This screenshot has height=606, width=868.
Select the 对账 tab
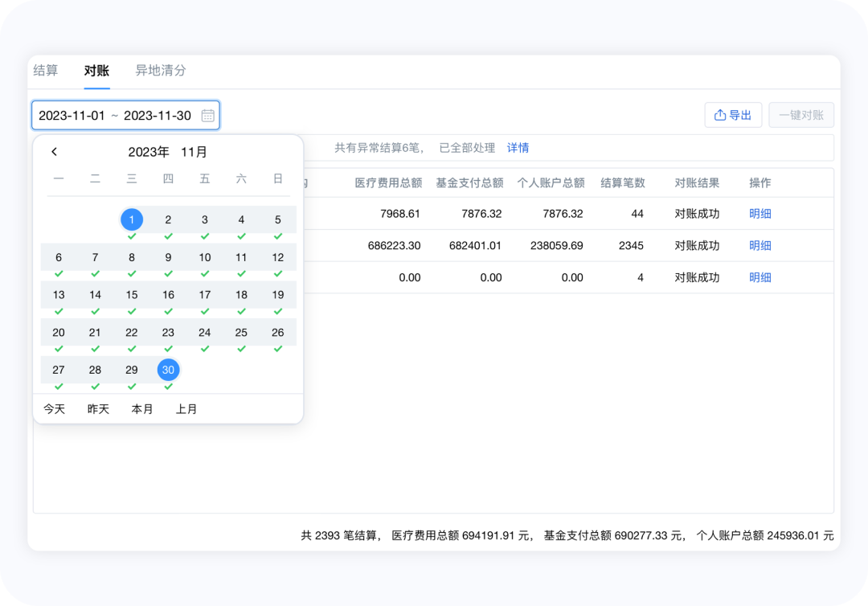pos(97,70)
